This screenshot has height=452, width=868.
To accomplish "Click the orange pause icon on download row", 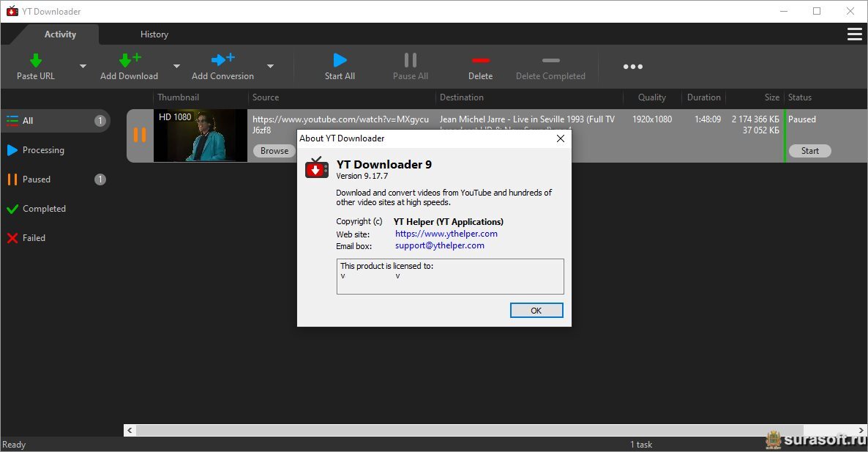I will (139, 135).
